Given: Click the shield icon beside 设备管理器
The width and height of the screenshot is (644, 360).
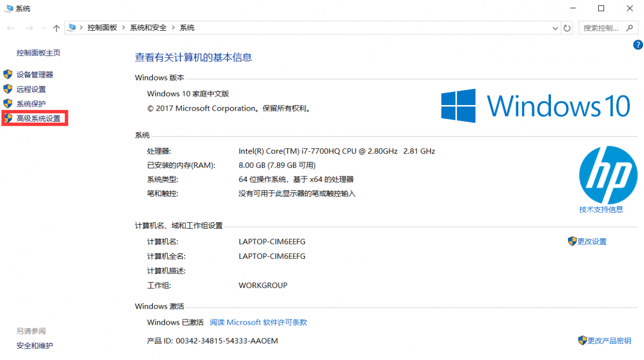Looking at the screenshot, I should coord(8,74).
